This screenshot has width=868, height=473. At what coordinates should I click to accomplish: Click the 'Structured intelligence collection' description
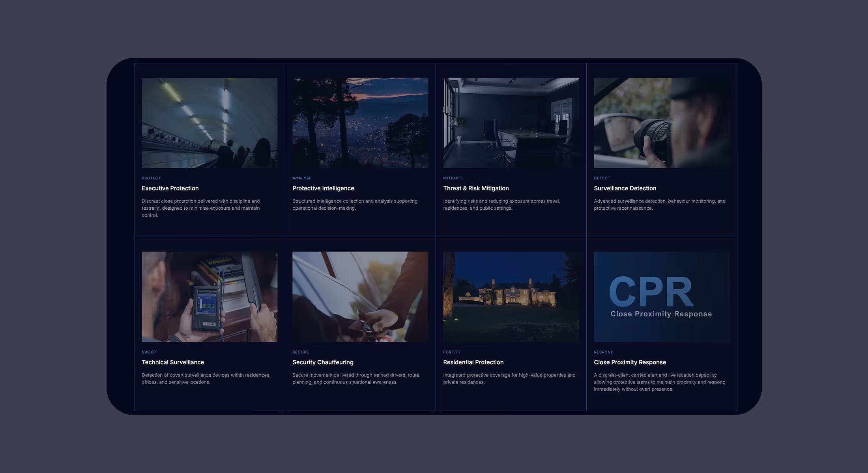click(x=355, y=205)
